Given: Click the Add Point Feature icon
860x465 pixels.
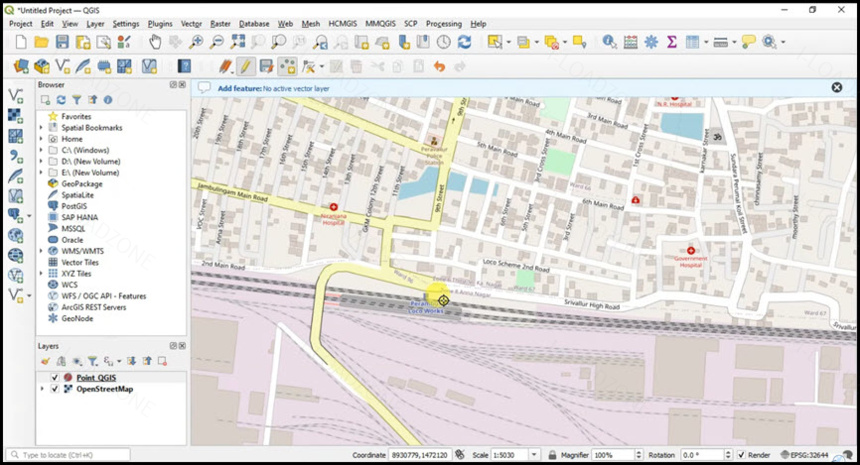Looking at the screenshot, I should click(x=287, y=67).
